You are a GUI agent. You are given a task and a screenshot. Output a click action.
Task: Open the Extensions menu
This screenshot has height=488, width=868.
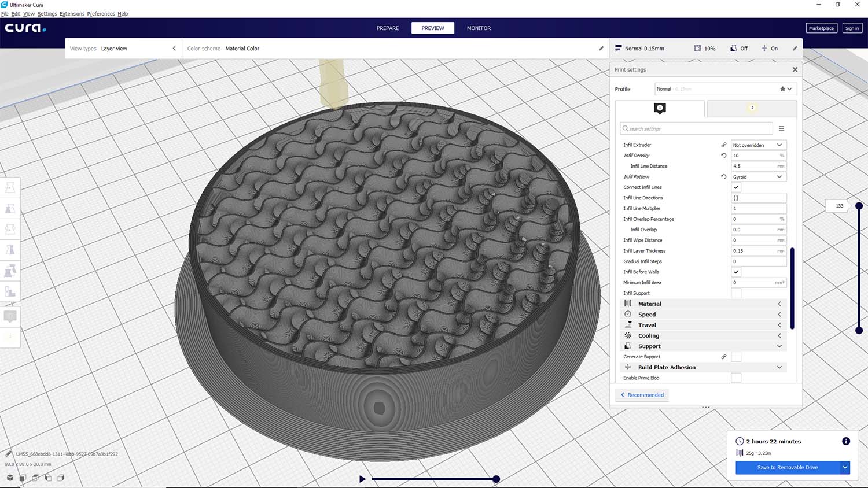click(x=72, y=14)
